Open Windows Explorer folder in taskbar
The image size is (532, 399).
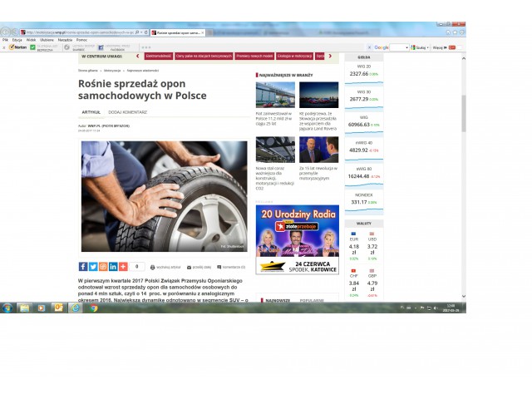point(24,308)
